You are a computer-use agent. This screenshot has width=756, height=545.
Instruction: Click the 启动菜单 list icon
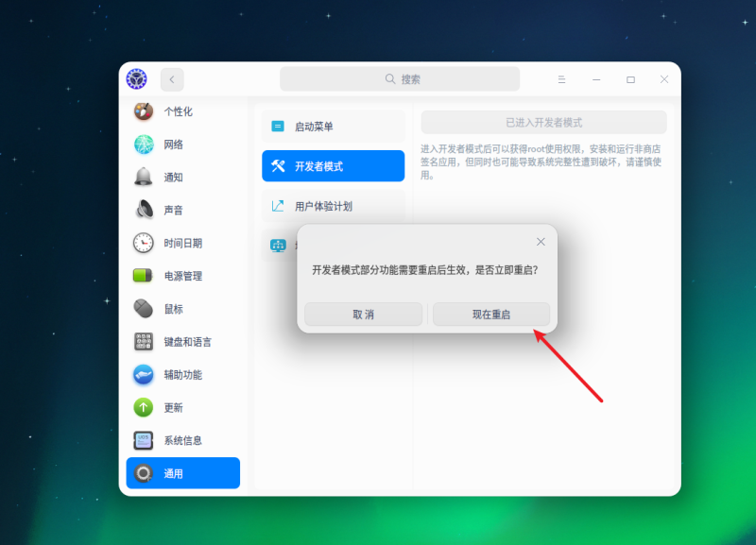point(278,127)
